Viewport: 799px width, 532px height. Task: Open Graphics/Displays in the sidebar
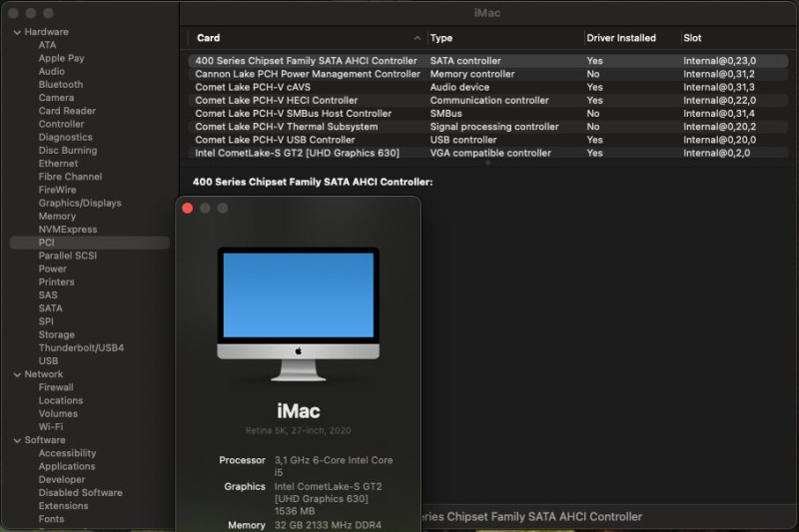coord(80,204)
